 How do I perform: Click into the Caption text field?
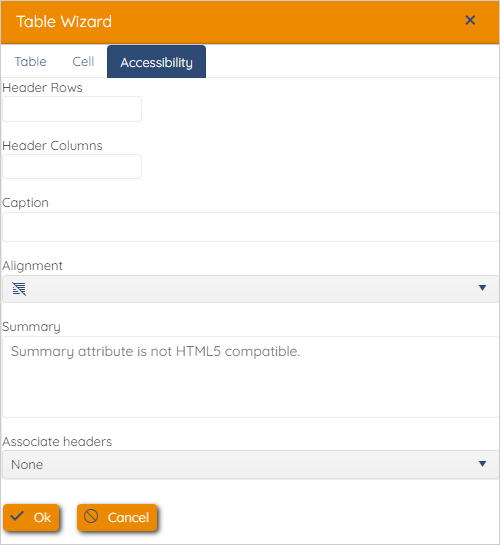point(251,227)
